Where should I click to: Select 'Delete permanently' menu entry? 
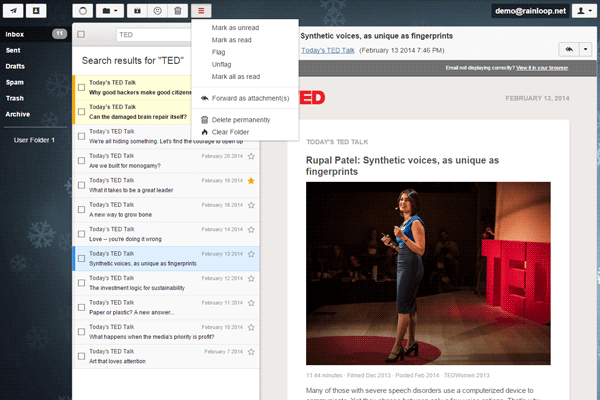(241, 120)
